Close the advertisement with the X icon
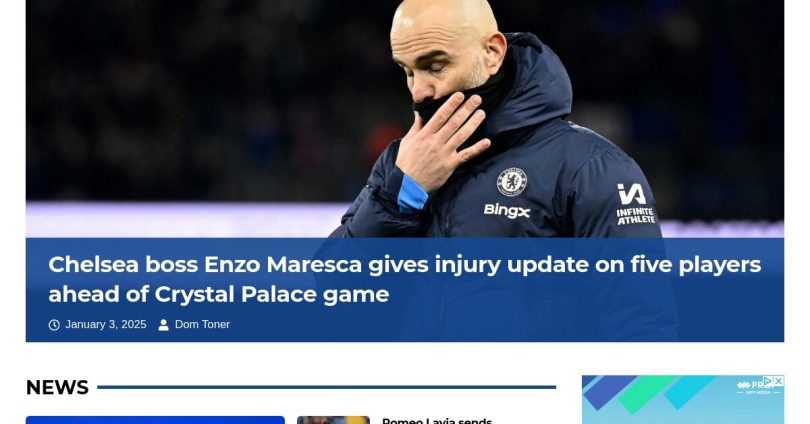 [778, 381]
